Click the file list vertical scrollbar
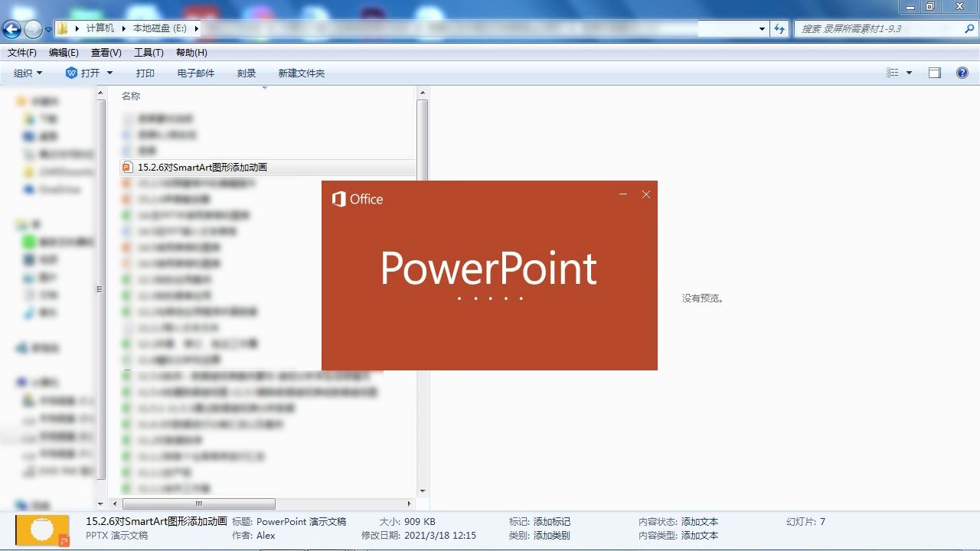The height and width of the screenshot is (551, 980). pyautogui.click(x=423, y=291)
